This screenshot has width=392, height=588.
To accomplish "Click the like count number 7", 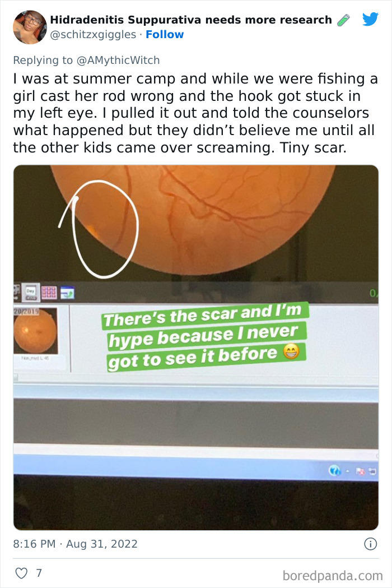I will click(39, 573).
